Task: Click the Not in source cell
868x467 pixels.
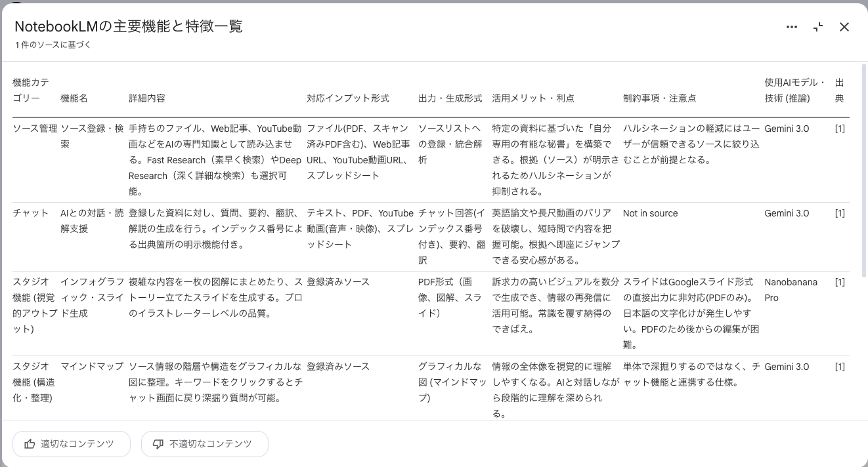Action: (650, 213)
